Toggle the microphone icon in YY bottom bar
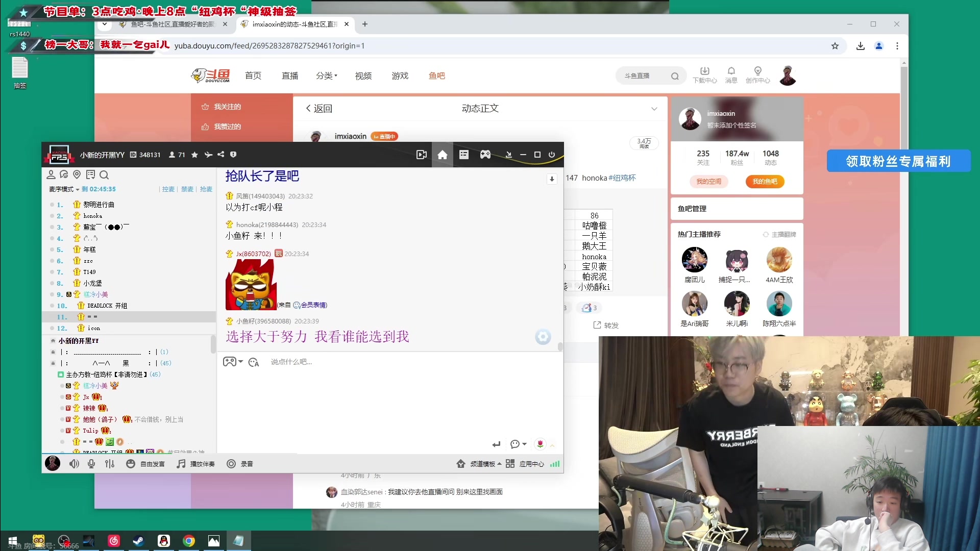 [91, 464]
